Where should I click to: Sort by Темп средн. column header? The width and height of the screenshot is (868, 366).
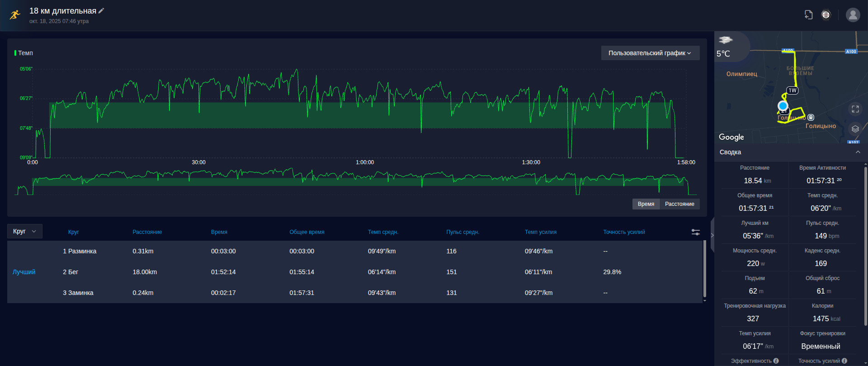(383, 232)
